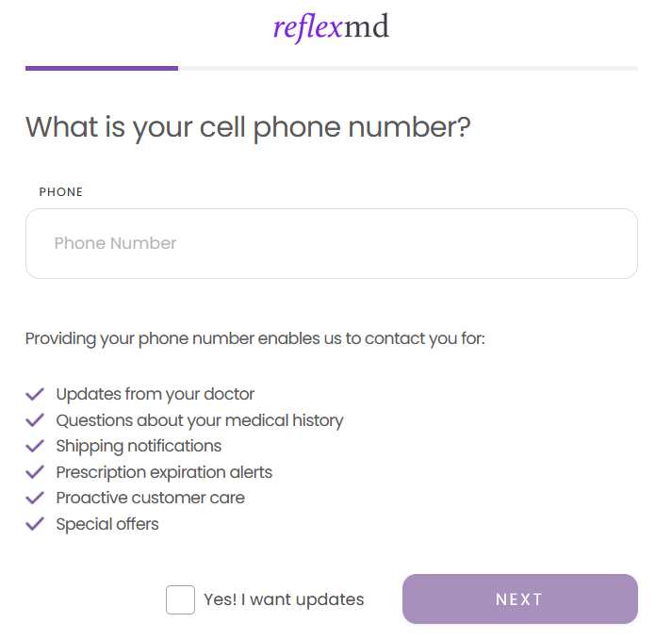Click the checkmark beside Questions about your medical history
672x639 pixels.
point(35,420)
